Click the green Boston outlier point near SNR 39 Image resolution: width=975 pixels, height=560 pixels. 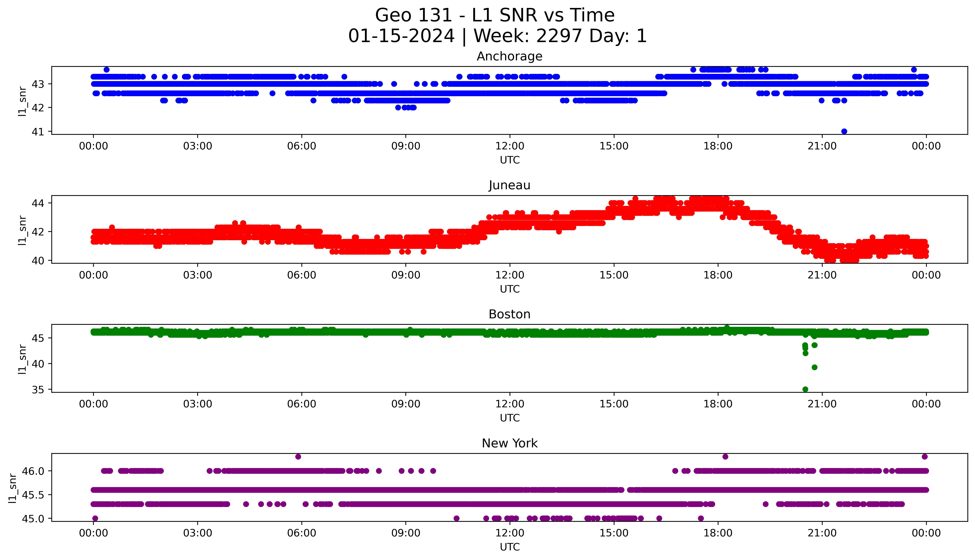pos(815,367)
